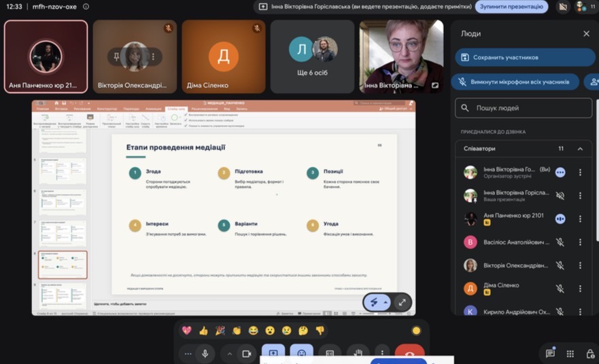This screenshot has height=364, width=599.
Task: Choose the yellow reaction skin tone swatch
Action: tap(416, 331)
